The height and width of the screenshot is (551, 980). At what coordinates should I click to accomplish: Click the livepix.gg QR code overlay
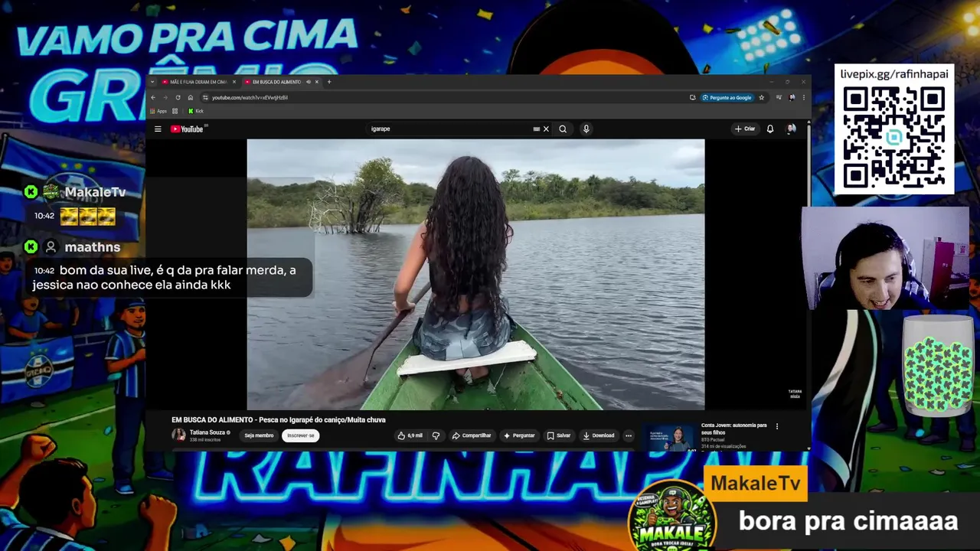(x=894, y=138)
